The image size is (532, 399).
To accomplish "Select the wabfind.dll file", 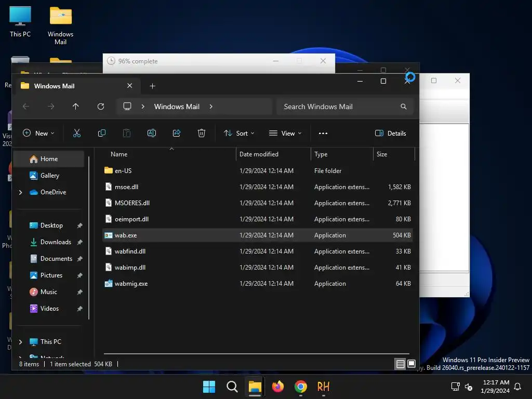I will tap(258, 251).
